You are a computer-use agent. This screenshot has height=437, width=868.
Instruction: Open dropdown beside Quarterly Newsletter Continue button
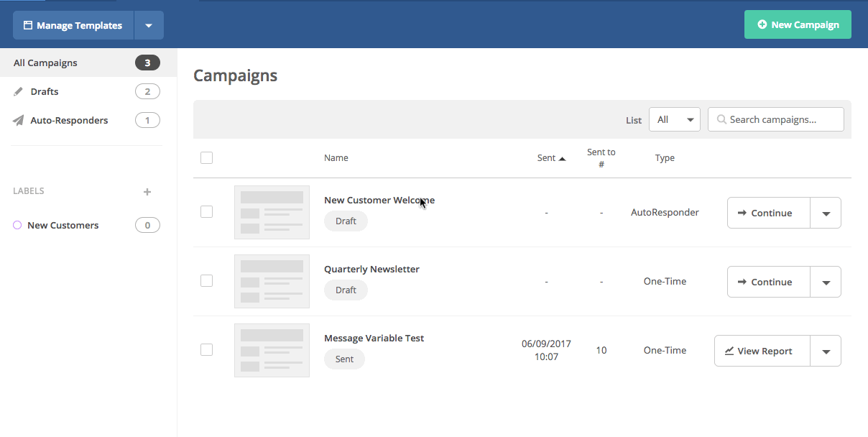[826, 282]
